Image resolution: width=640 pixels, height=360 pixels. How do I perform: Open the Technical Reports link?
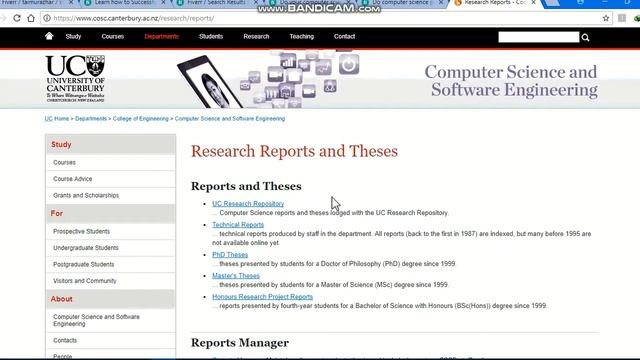tap(238, 225)
